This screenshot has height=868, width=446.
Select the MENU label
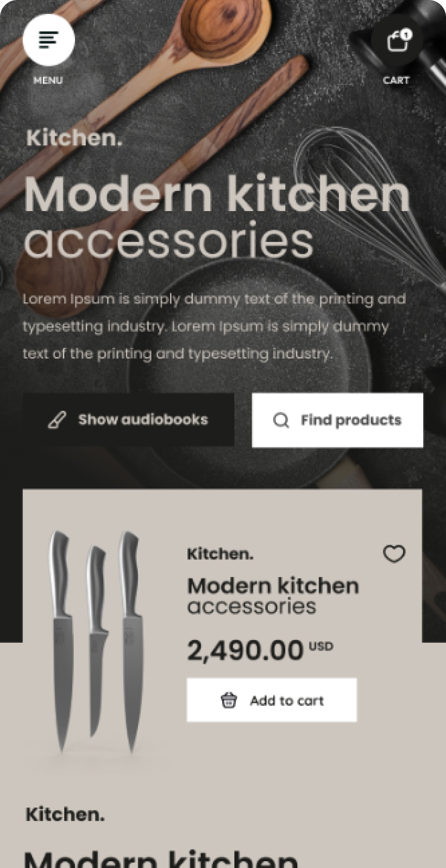tap(48, 80)
